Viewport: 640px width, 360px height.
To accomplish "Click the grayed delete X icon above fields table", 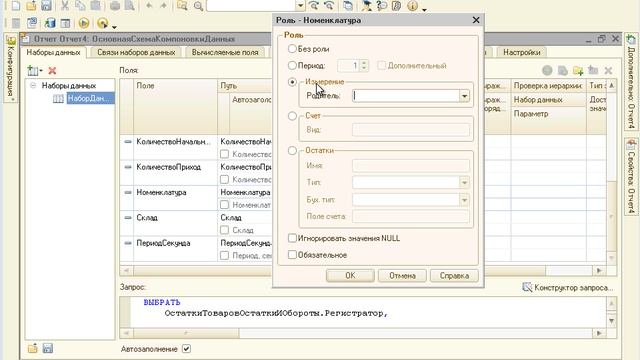I will (x=608, y=71).
